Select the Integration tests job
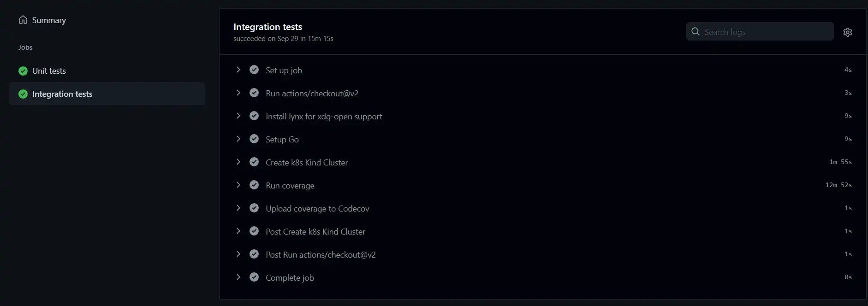This screenshot has width=868, height=306. coord(62,94)
